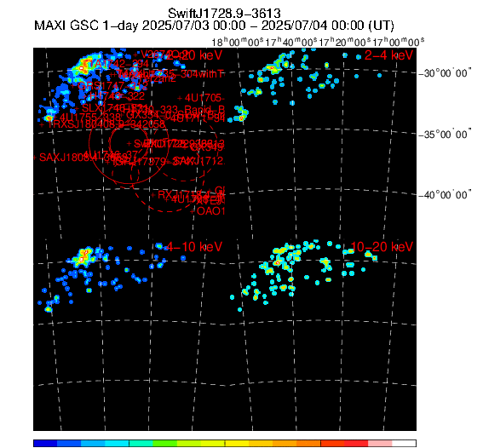483x448 pixels.
Task: Click the 2-4 keV panel label
Action: coord(388,55)
